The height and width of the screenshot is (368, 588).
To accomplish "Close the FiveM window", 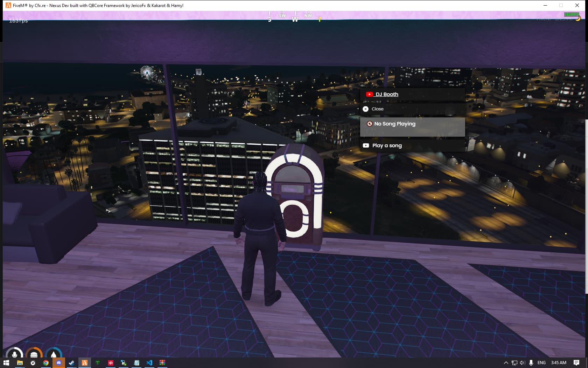I will [x=577, y=5].
